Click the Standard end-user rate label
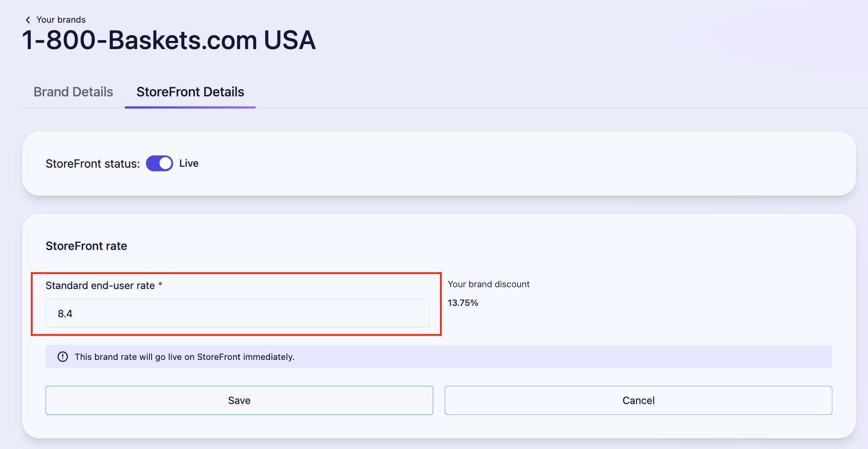868x449 pixels. [100, 285]
